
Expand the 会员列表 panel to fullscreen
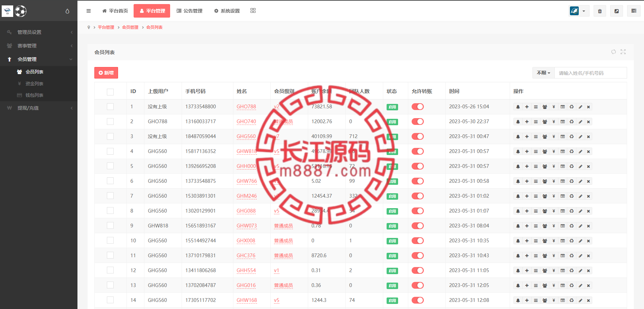coord(623,52)
